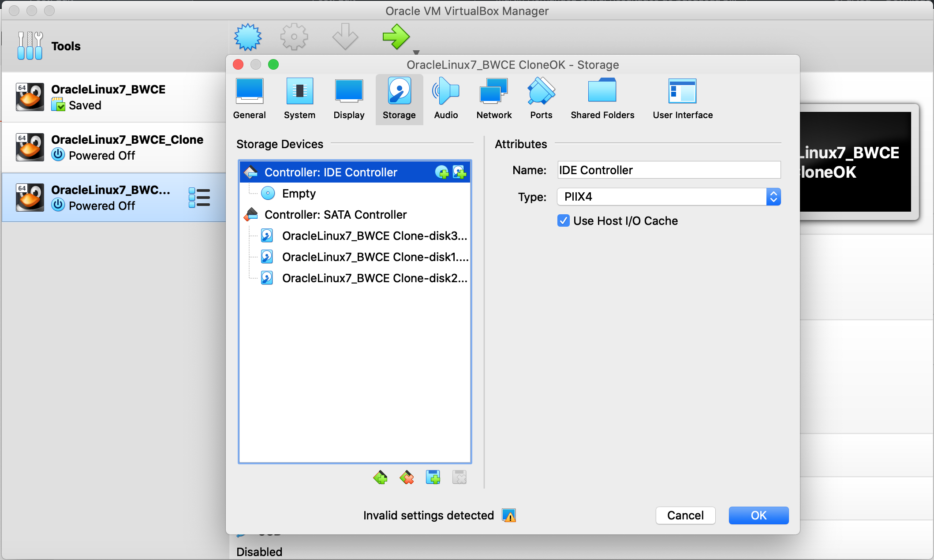Click the green zoom button of settings dialog
The height and width of the screenshot is (560, 934).
(273, 65)
